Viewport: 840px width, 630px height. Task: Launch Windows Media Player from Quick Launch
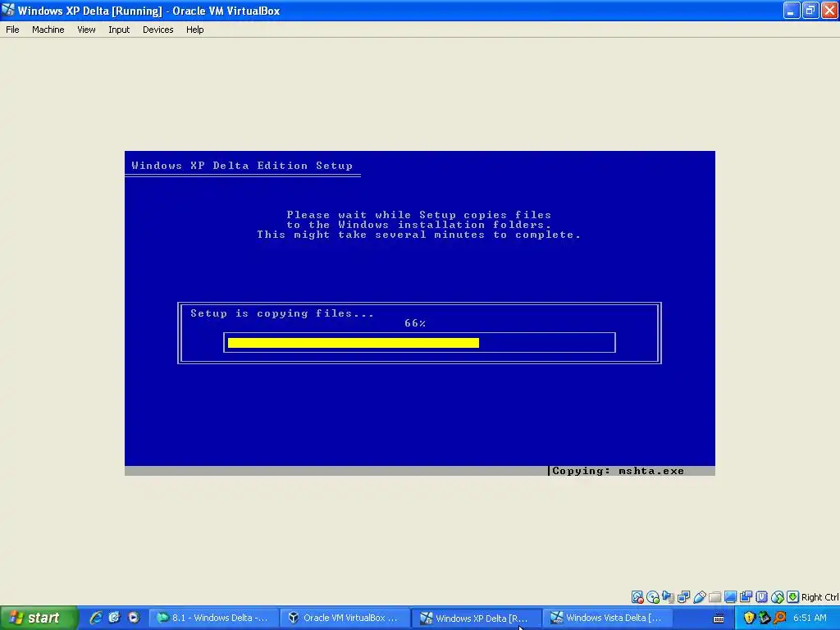134,618
